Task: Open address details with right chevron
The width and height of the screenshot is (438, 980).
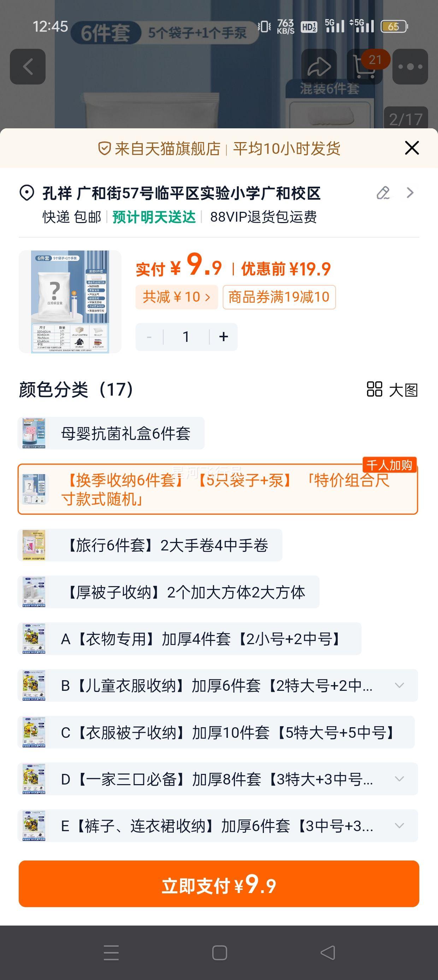Action: (x=410, y=193)
